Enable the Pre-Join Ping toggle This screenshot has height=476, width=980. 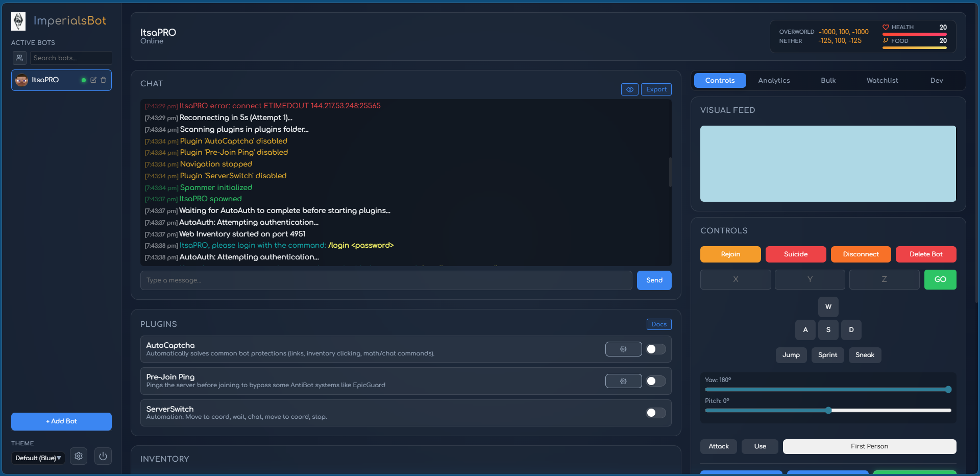coord(655,381)
